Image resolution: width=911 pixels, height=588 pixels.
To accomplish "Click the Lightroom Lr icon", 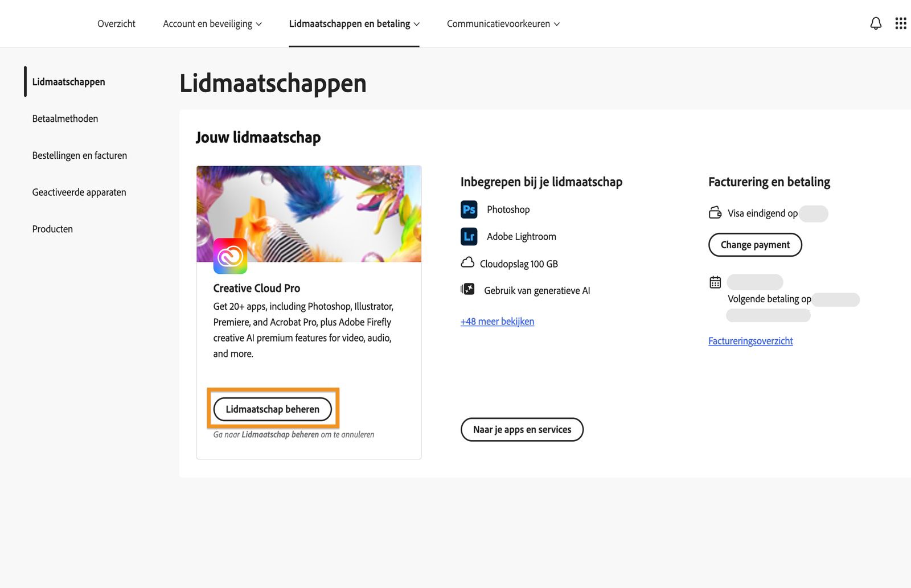I will click(x=469, y=236).
